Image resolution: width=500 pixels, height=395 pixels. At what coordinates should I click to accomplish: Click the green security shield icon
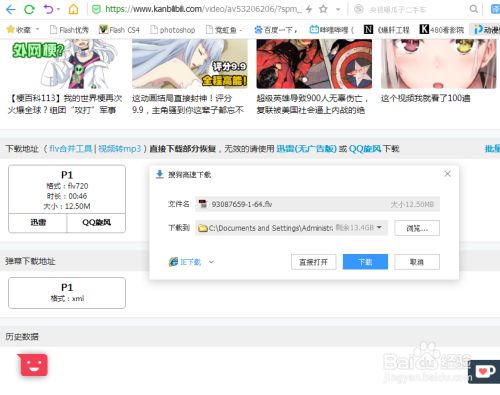point(96,9)
